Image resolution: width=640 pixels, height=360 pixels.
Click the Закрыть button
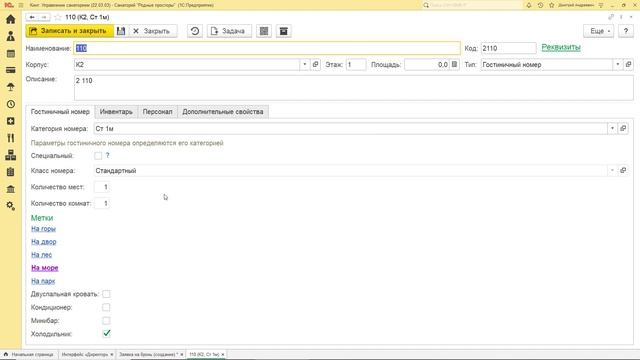point(152,31)
